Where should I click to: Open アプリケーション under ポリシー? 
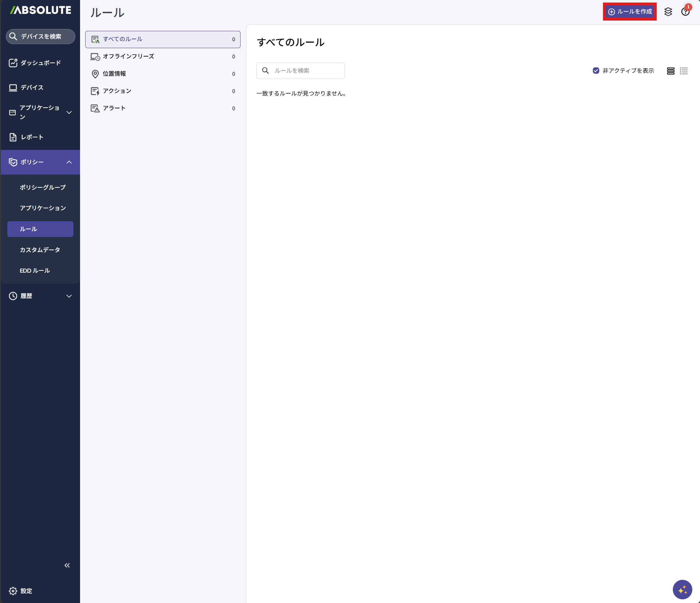click(43, 208)
